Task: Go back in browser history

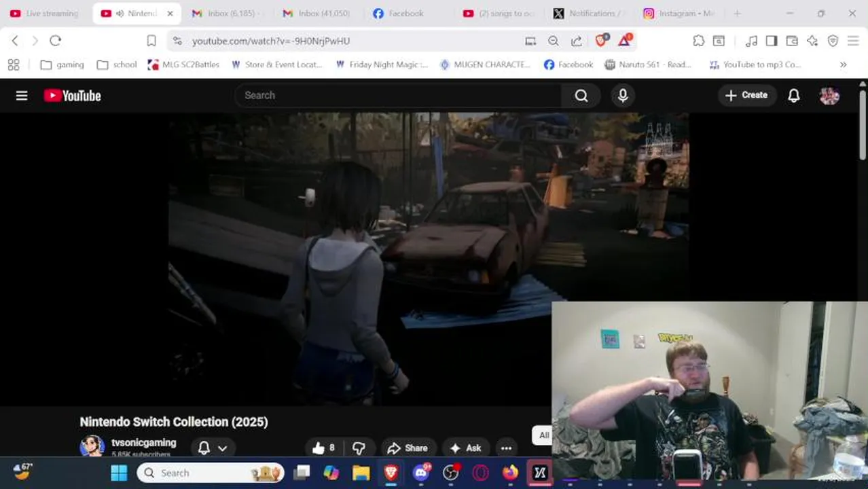Action: [x=15, y=41]
